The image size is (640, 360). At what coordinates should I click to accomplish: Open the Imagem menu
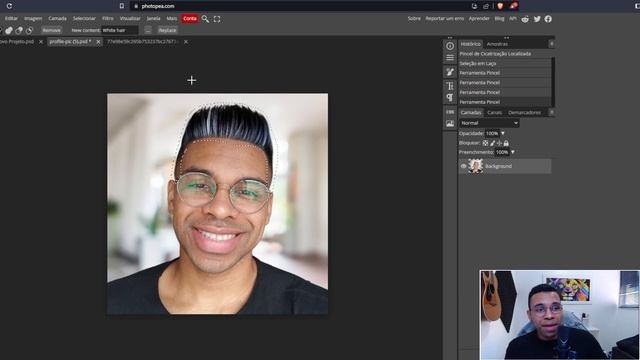[33, 18]
